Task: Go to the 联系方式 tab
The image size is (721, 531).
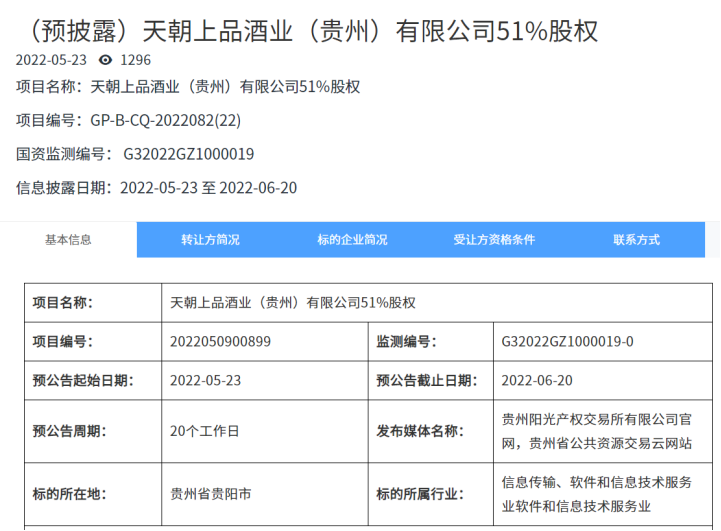Action: 636,240
